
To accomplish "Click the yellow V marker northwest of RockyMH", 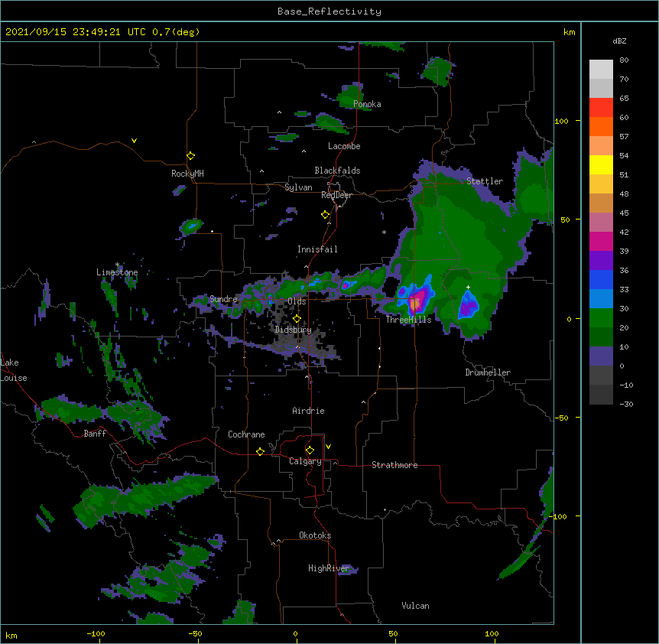I will point(134,141).
